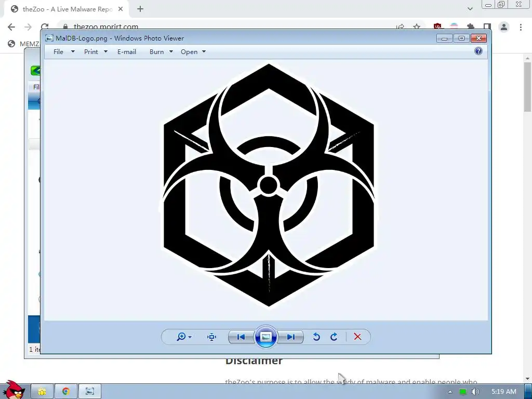Go to next image in Photo Viewer
Image resolution: width=532 pixels, height=399 pixels.
pyautogui.click(x=290, y=337)
